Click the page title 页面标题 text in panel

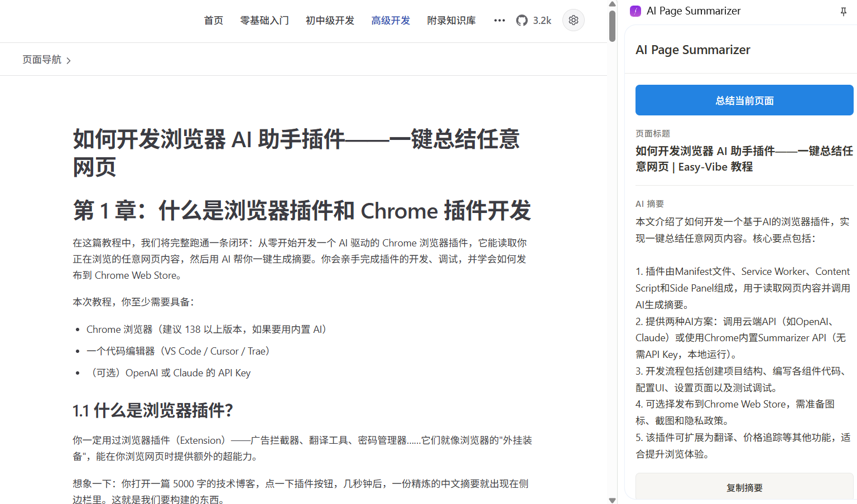653,133
